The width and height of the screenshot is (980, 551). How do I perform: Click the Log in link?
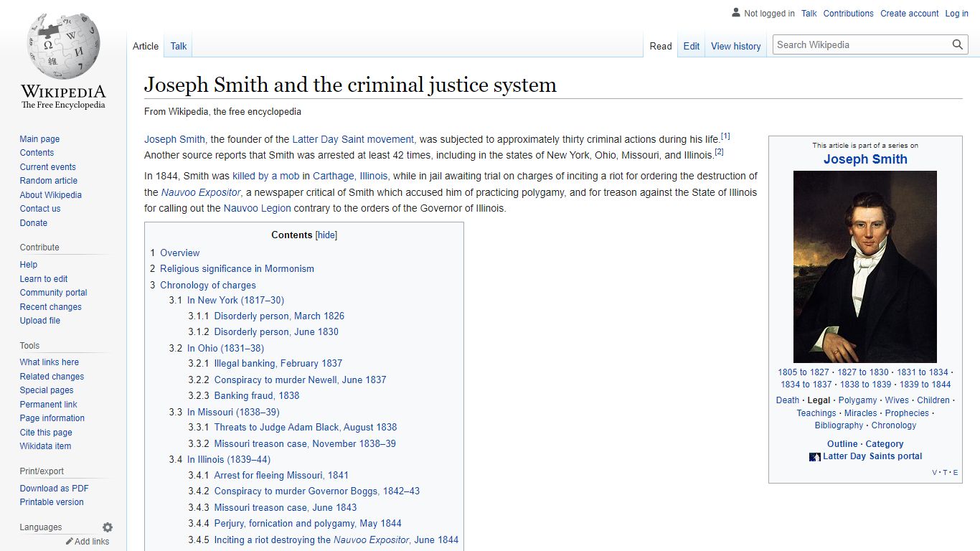956,14
